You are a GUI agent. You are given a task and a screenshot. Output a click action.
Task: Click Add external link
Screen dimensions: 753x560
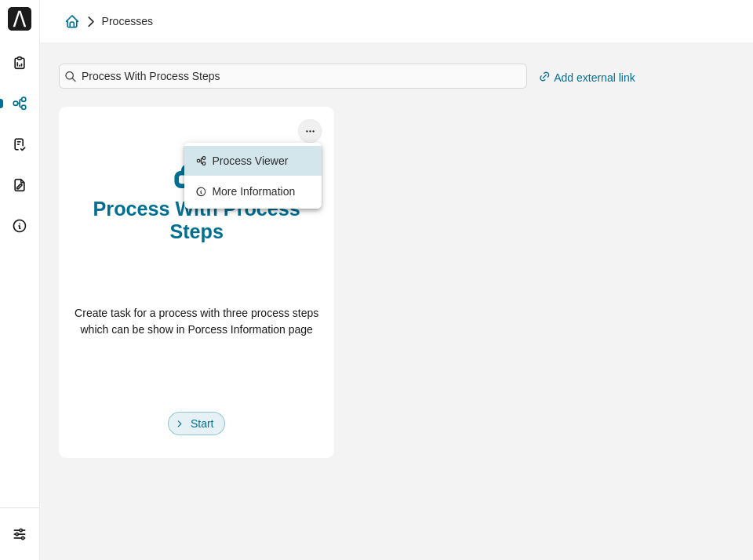pyautogui.click(x=587, y=78)
